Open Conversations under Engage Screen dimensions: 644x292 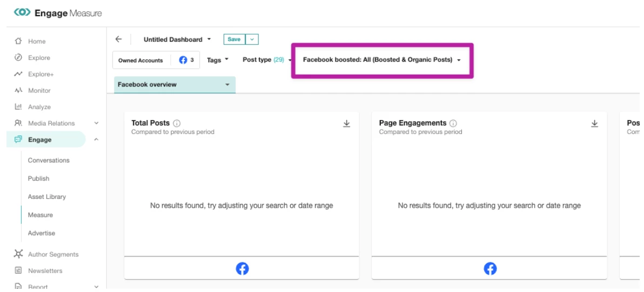[x=49, y=161]
